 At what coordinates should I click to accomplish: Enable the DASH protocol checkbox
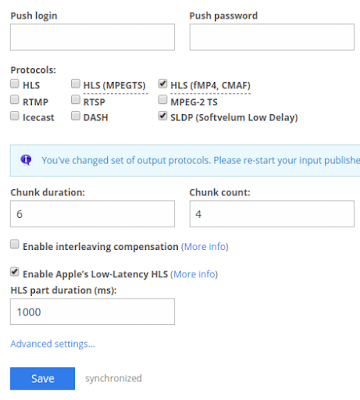(x=76, y=116)
